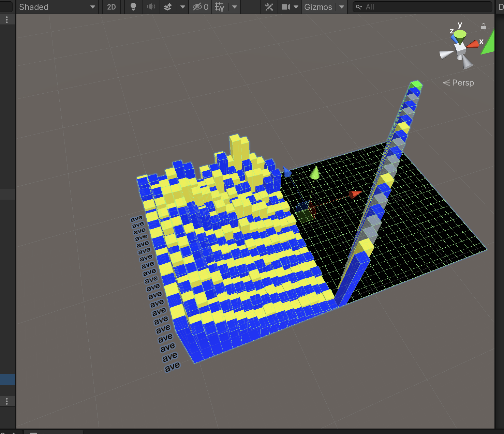Click the scene effects layers icon
Image resolution: width=504 pixels, height=434 pixels.
[x=168, y=7]
